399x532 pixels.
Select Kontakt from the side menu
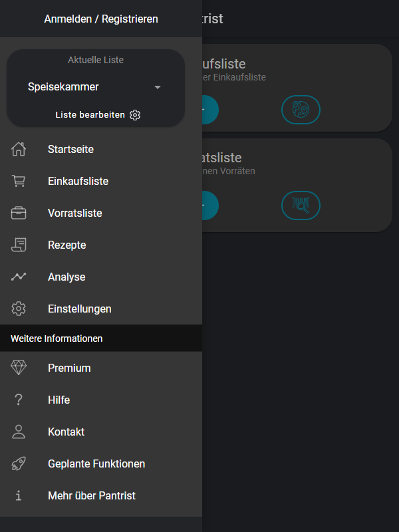101,432
